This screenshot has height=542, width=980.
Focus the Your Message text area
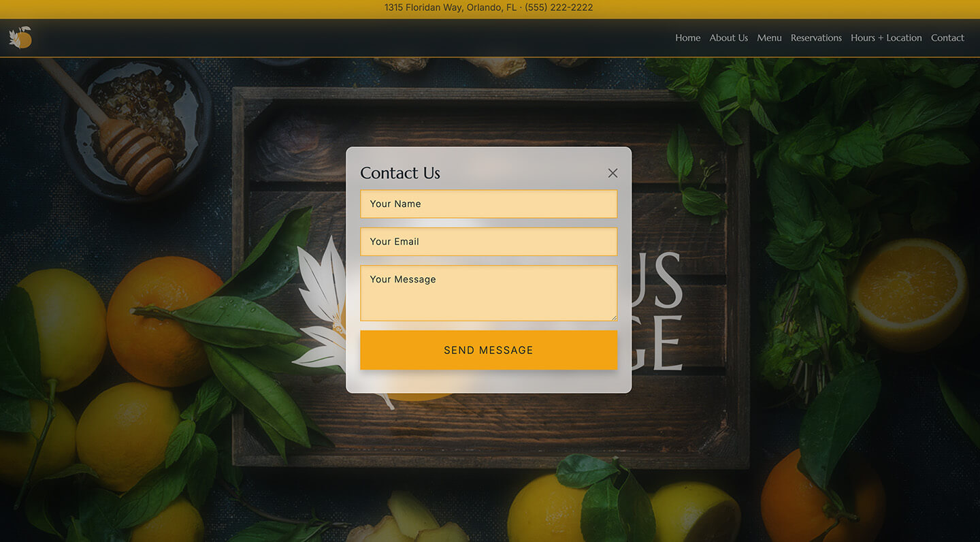point(489,293)
